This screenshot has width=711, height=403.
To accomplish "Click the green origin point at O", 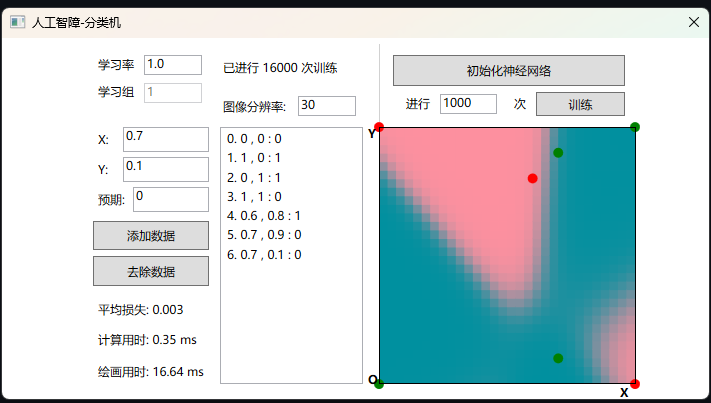I will click(x=379, y=384).
